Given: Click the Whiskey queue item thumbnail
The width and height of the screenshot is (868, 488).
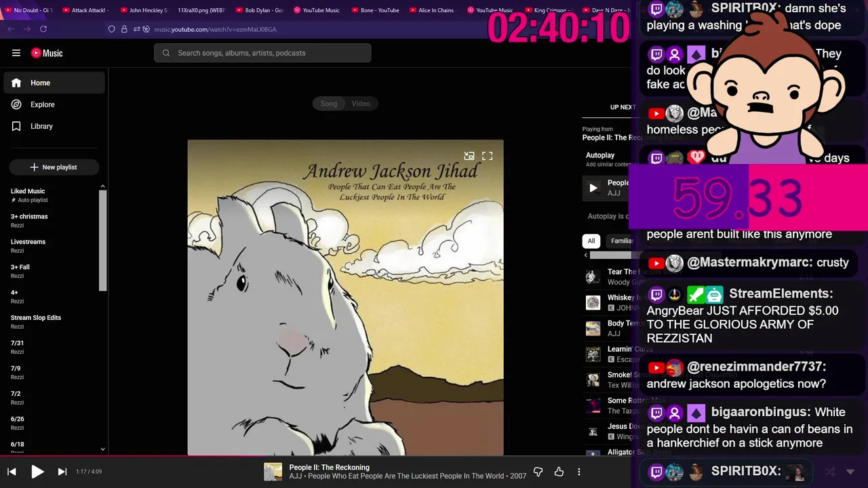Looking at the screenshot, I should [593, 302].
